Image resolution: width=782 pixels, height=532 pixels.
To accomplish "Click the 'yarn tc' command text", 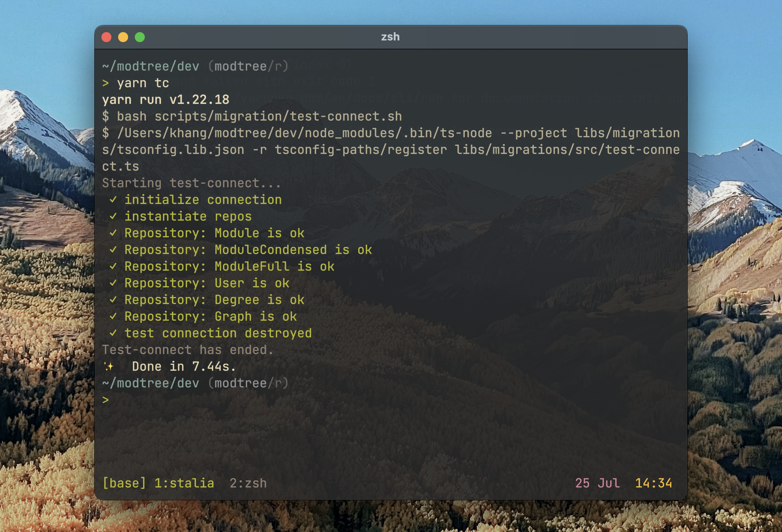I will (x=143, y=83).
